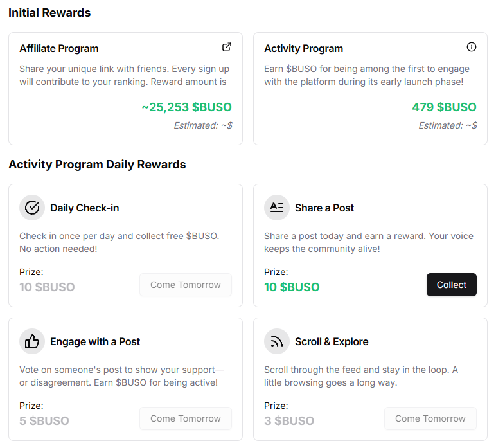Click the 'Share your unique link' description

pos(124,75)
